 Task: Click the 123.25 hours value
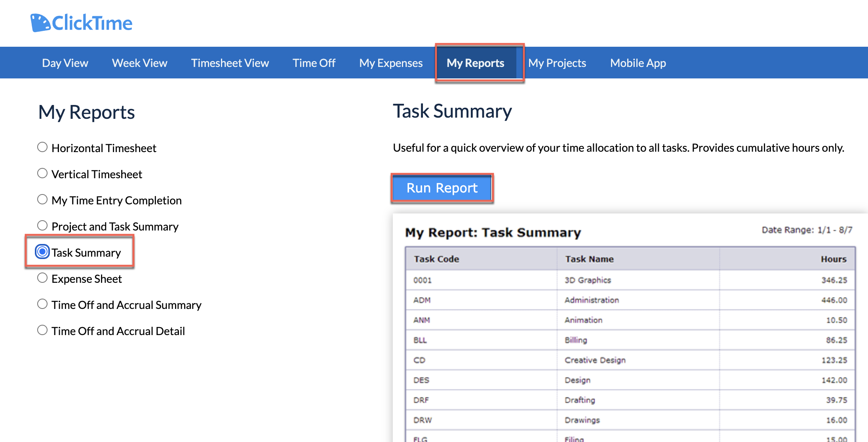click(x=834, y=360)
